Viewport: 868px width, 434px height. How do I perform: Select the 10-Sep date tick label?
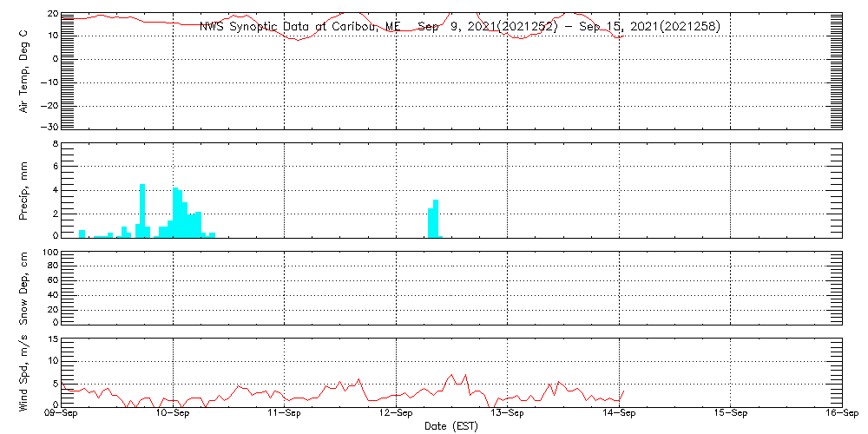[x=173, y=414]
